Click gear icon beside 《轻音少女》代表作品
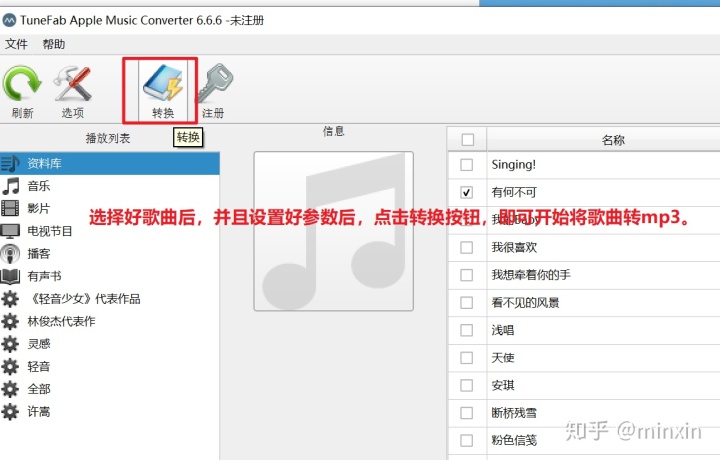720x460 pixels. [x=10, y=299]
